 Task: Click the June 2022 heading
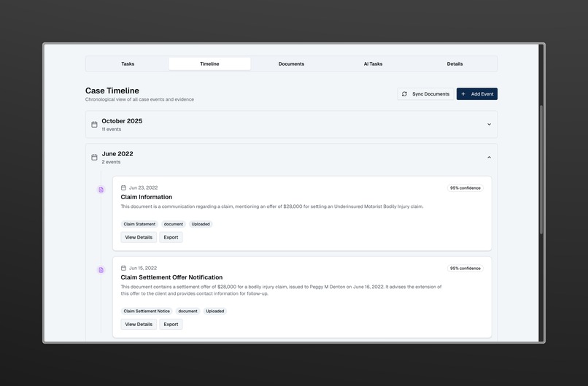click(117, 154)
